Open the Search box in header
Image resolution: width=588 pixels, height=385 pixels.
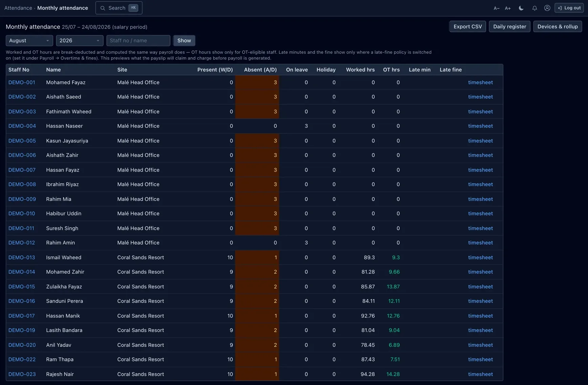pyautogui.click(x=119, y=8)
